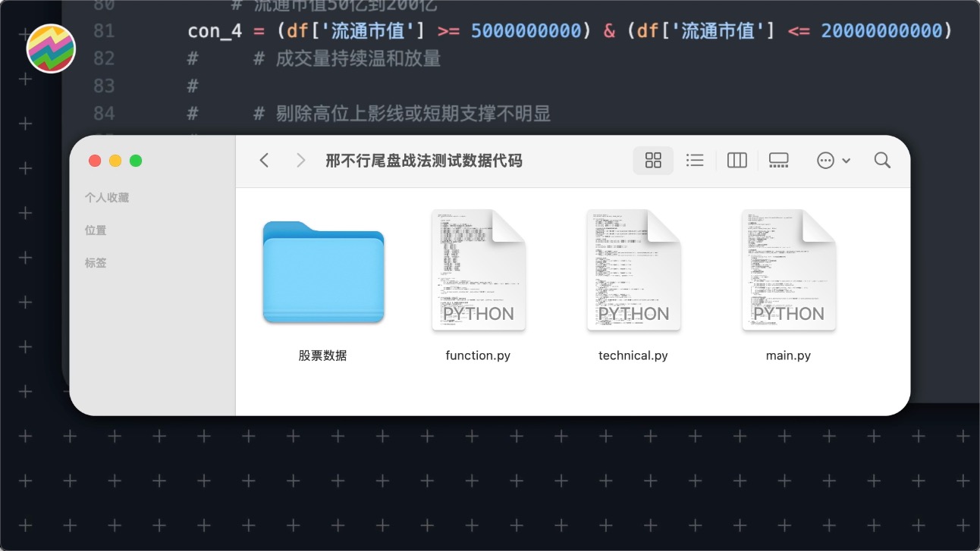
Task: Switch to icon grid view
Action: point(653,160)
